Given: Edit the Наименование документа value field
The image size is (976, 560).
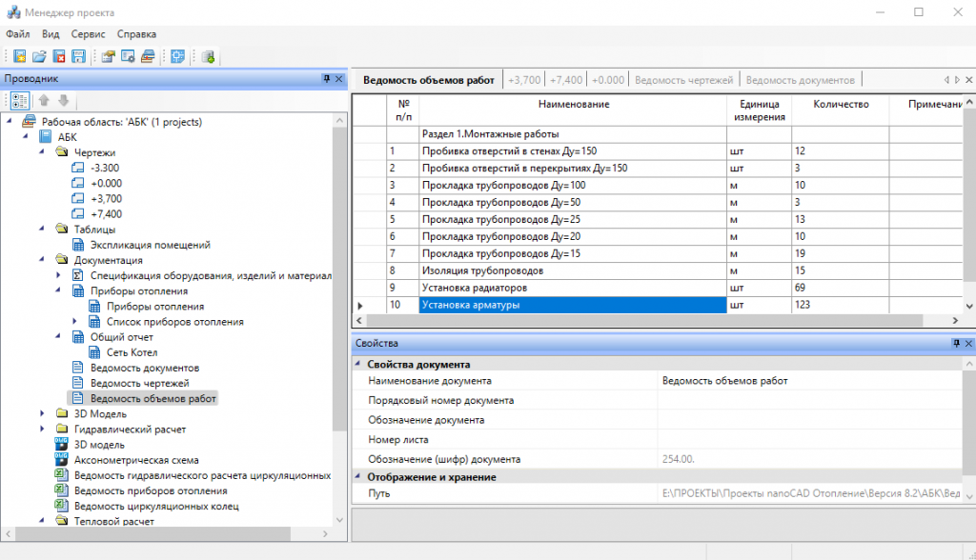Looking at the screenshot, I should (810, 381).
